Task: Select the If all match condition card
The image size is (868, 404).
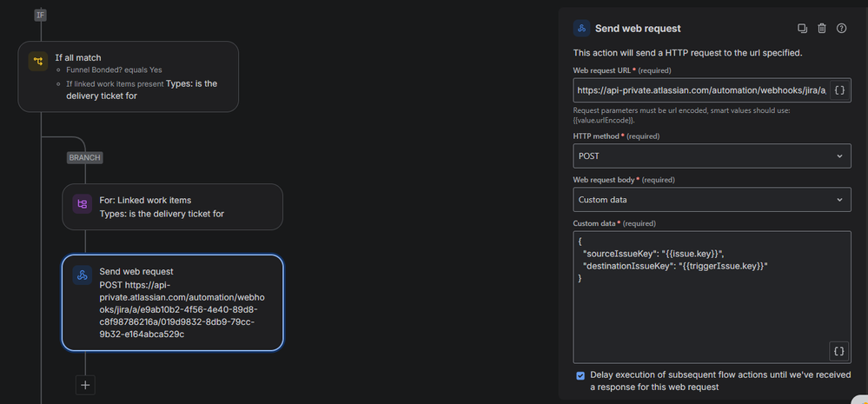Action: coord(129,76)
